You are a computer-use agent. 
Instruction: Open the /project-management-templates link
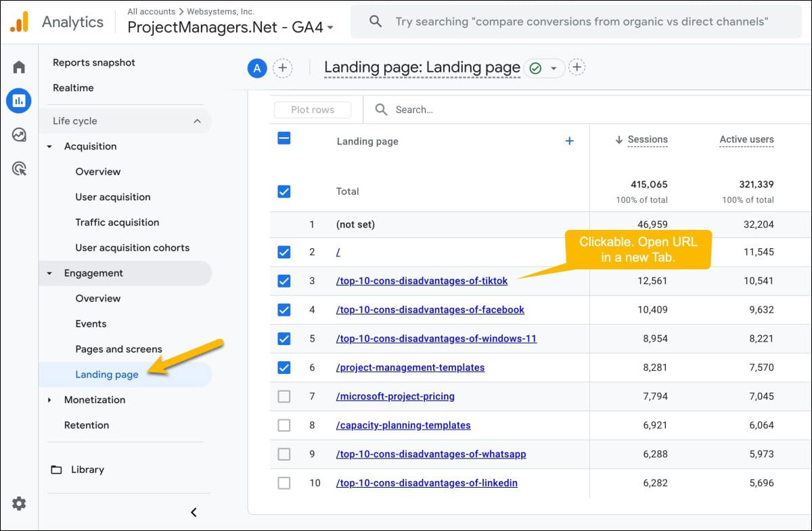(410, 367)
